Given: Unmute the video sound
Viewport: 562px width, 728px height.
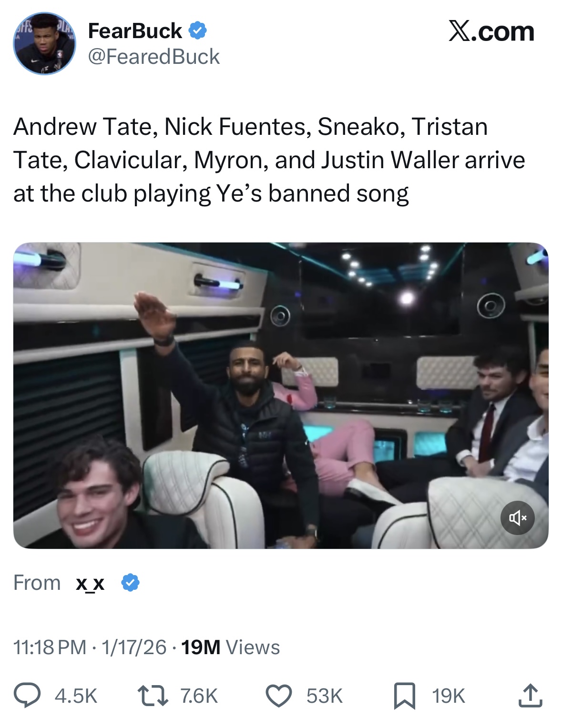Looking at the screenshot, I should click(x=517, y=517).
